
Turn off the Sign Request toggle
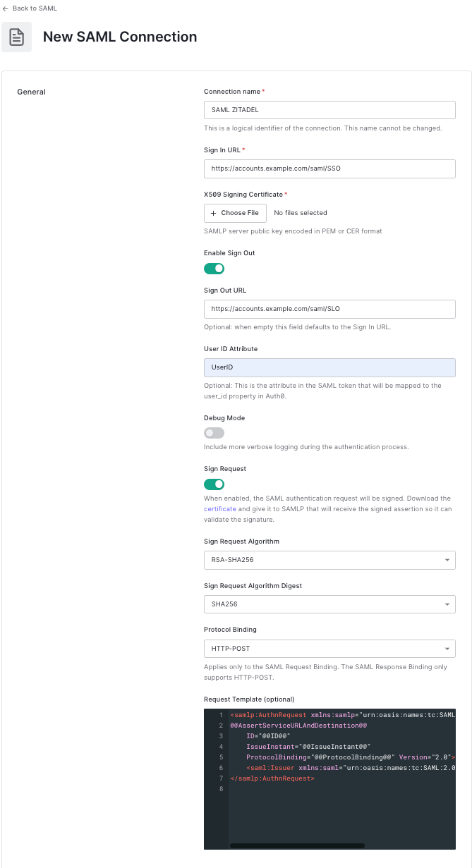coord(214,484)
